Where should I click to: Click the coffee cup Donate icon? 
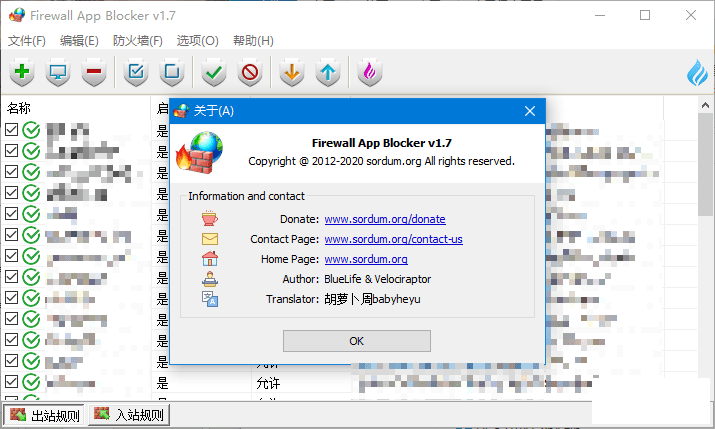click(x=210, y=218)
